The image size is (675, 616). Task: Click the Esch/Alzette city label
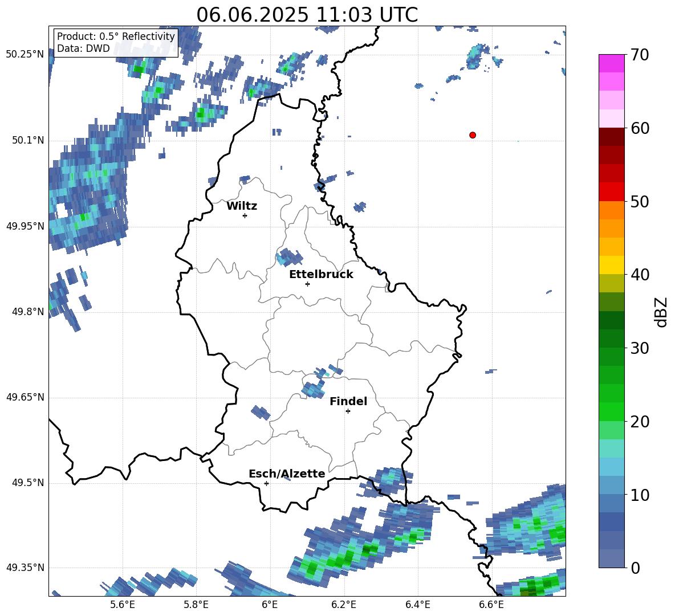pos(287,474)
